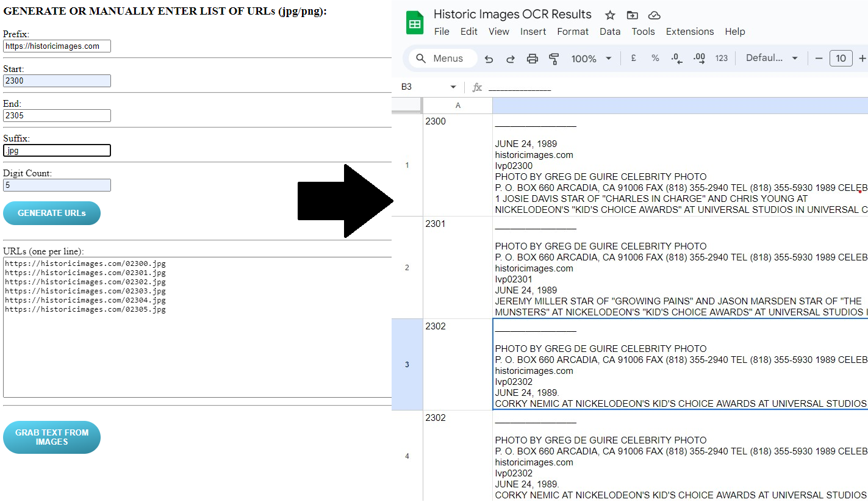Click the Start field containing 2300
The width and height of the screenshot is (868, 502).
coord(57,81)
